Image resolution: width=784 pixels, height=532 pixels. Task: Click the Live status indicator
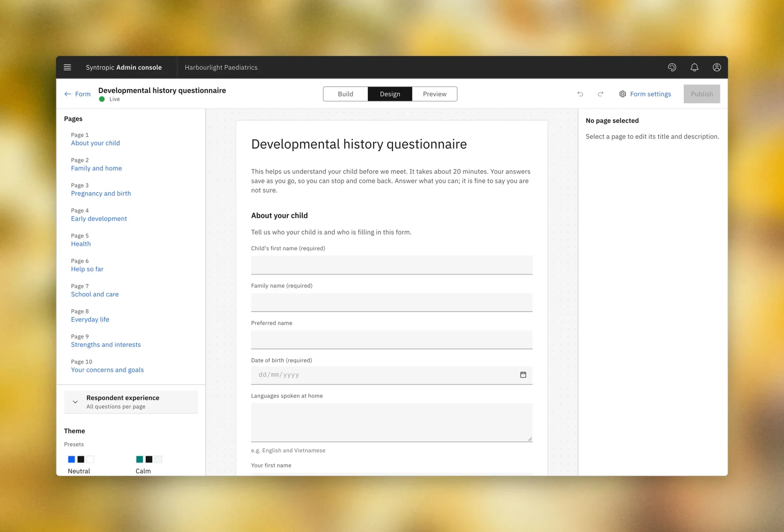click(x=110, y=99)
